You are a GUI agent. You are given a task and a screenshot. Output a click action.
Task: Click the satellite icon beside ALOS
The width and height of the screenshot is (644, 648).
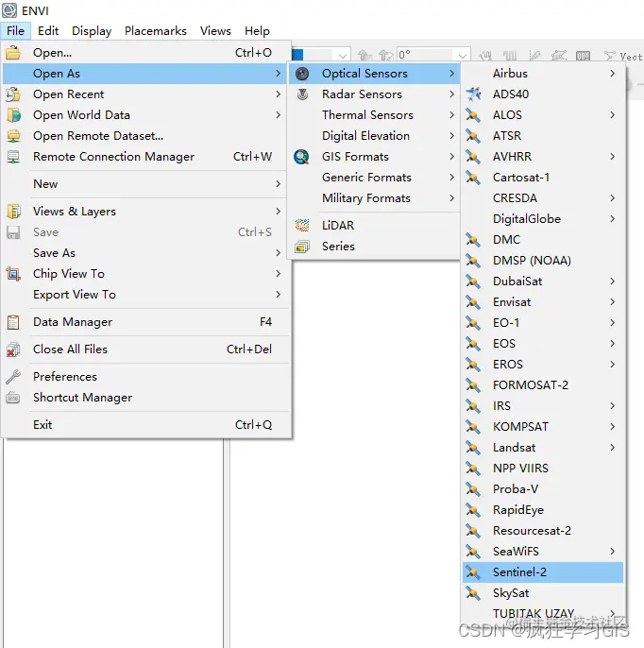[x=473, y=115]
